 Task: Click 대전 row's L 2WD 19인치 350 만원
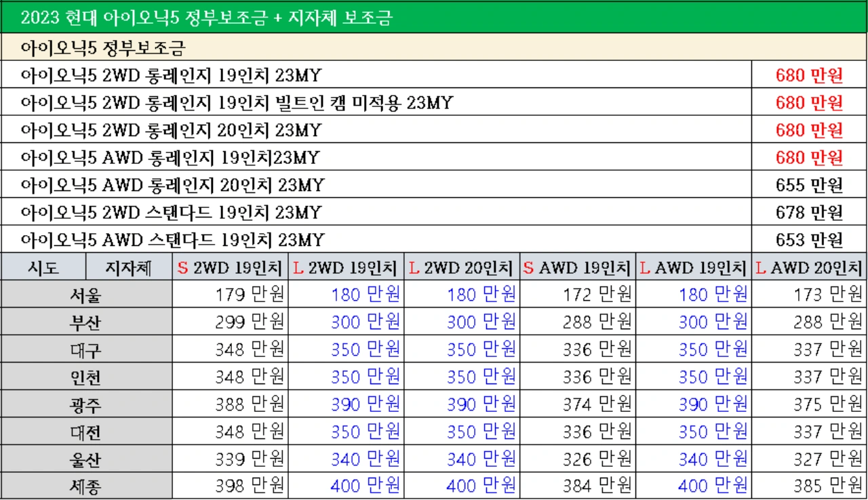pos(366,432)
